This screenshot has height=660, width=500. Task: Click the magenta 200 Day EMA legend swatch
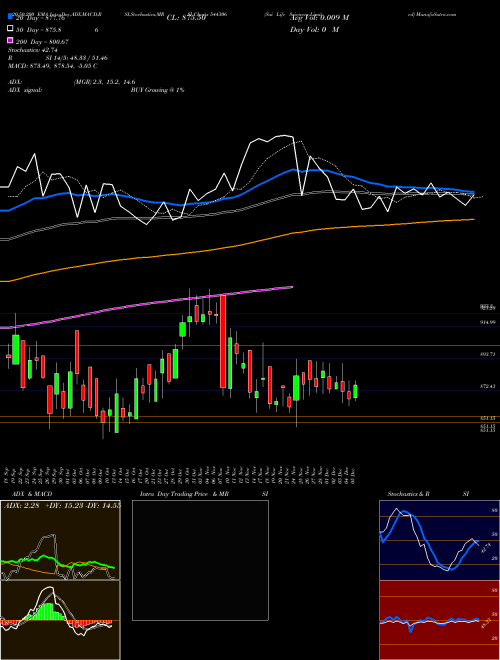(10, 41)
